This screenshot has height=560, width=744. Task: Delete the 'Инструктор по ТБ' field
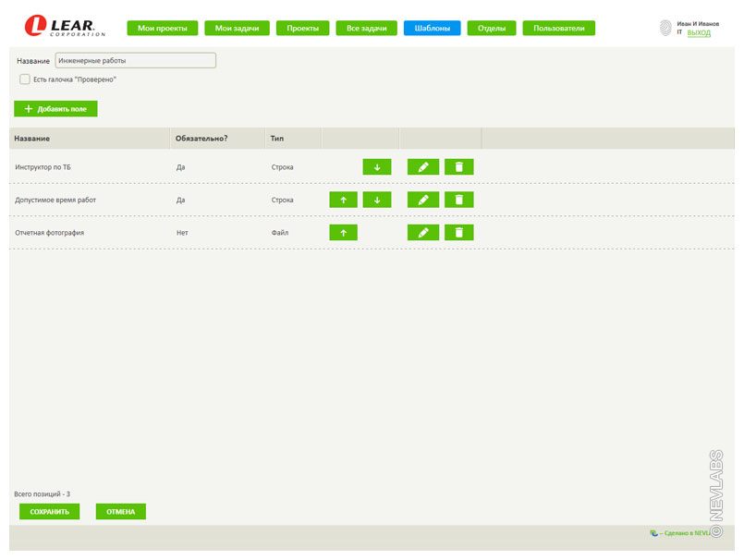(x=458, y=167)
